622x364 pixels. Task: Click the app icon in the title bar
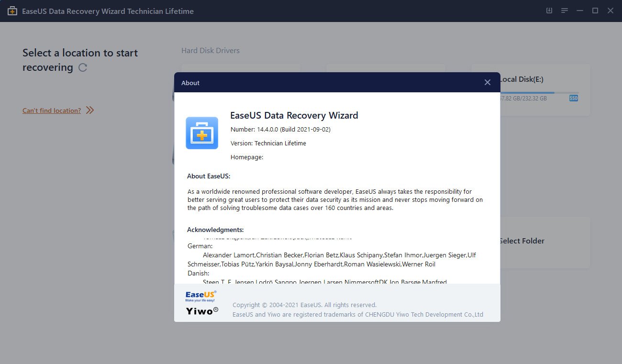click(x=13, y=11)
